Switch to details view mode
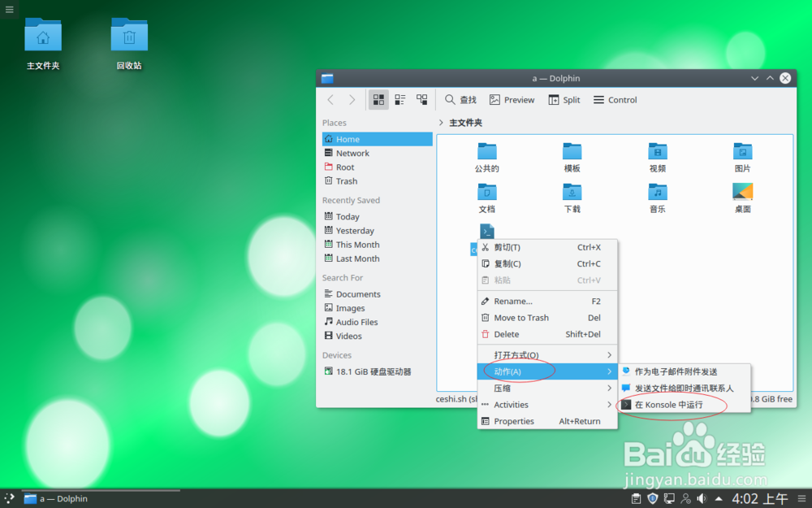This screenshot has width=812, height=508. click(421, 99)
